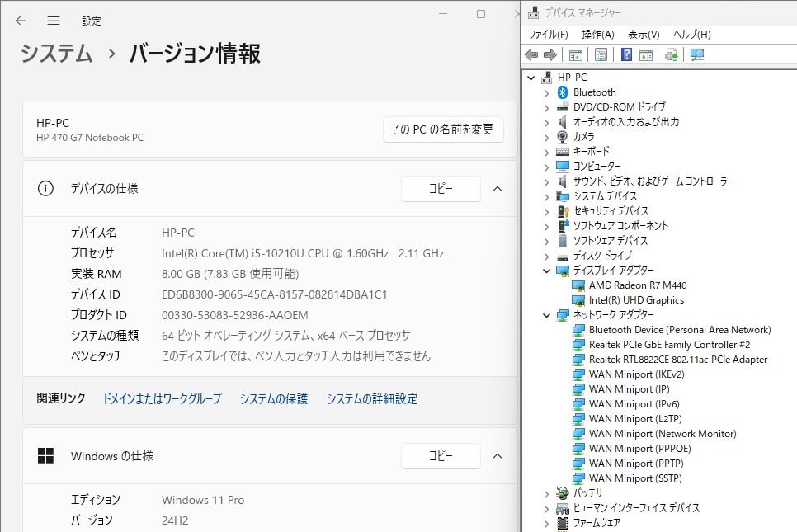This screenshot has width=797, height=532.
Task: Select WAN Miniport (IKEv2)
Action: pos(636,374)
